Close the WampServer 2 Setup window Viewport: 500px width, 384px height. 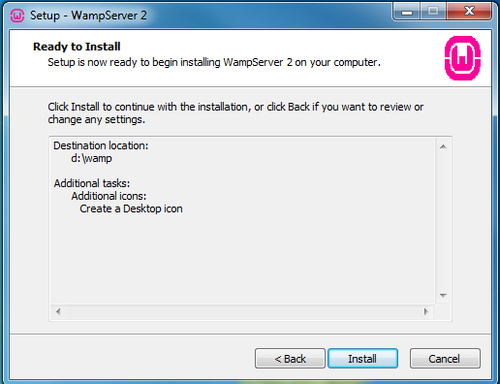[x=469, y=12]
